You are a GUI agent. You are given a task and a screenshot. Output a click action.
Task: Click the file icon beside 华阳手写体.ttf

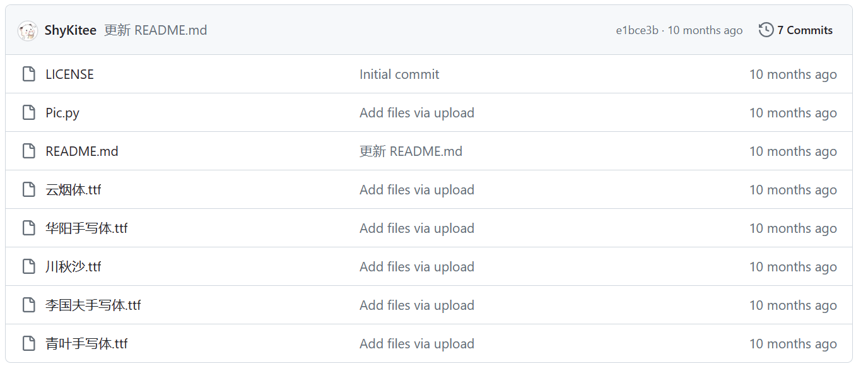tap(29, 228)
